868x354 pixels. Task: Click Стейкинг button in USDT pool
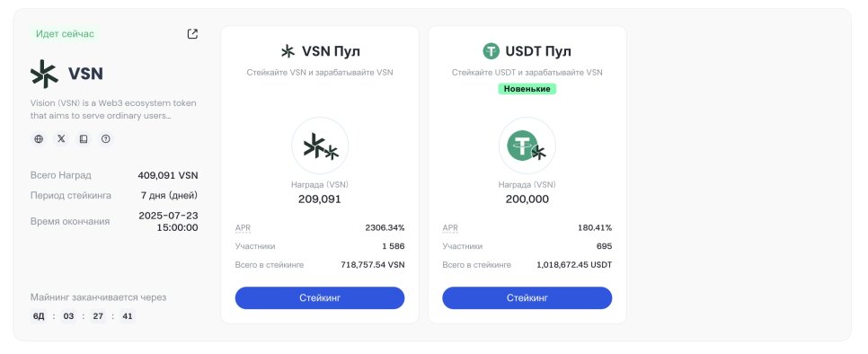click(527, 297)
